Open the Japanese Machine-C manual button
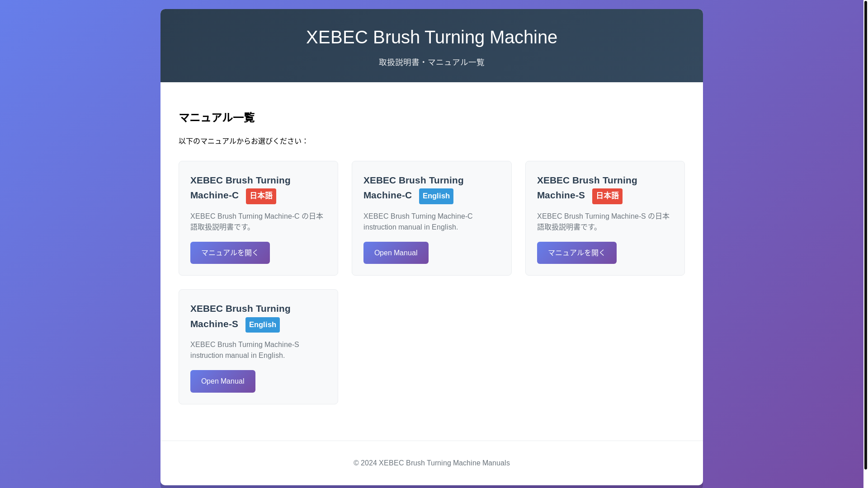 point(230,253)
